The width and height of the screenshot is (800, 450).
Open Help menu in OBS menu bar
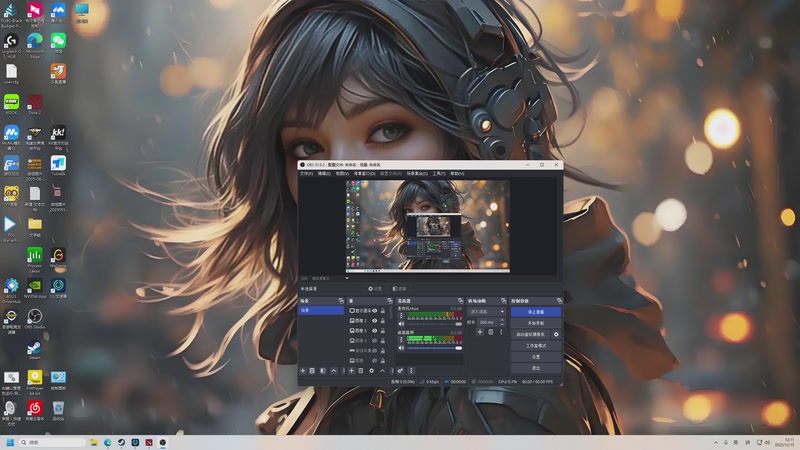[457, 173]
